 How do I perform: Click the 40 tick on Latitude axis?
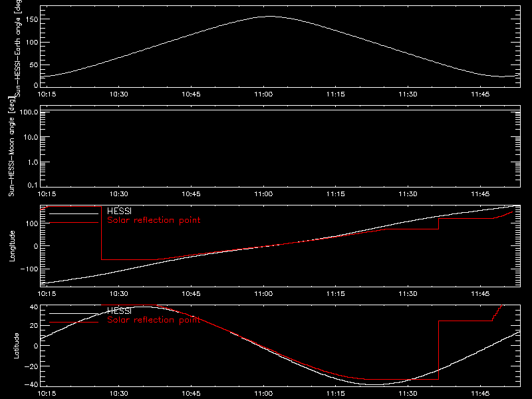click(x=34, y=307)
